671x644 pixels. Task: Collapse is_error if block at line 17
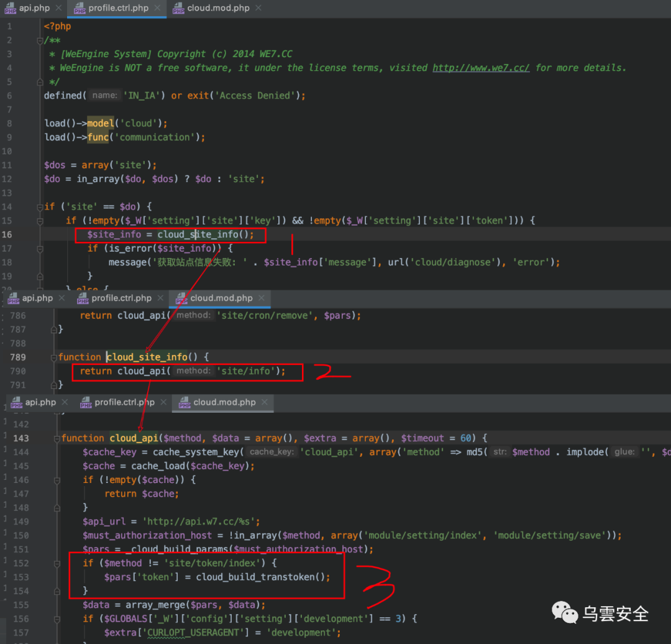point(40,249)
